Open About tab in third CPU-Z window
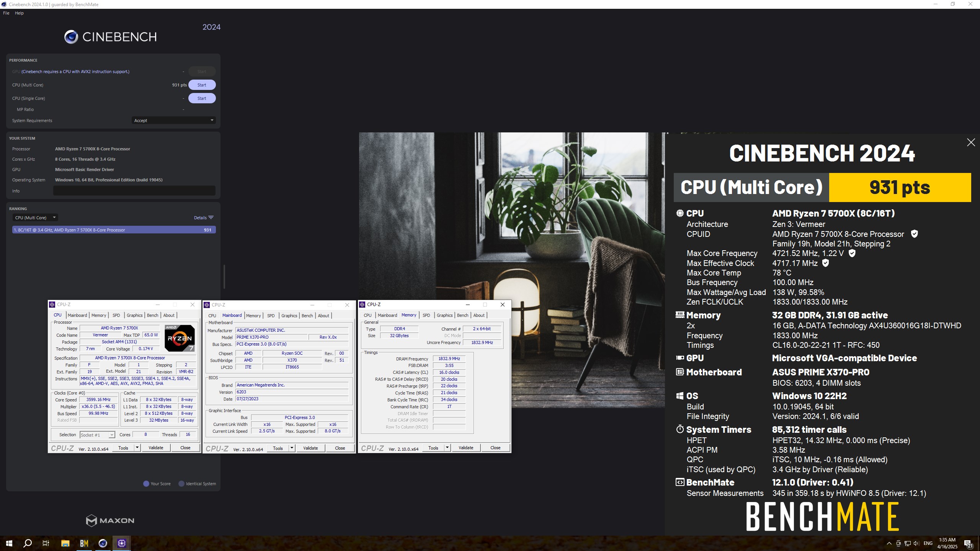This screenshot has width=980, height=551. (479, 315)
